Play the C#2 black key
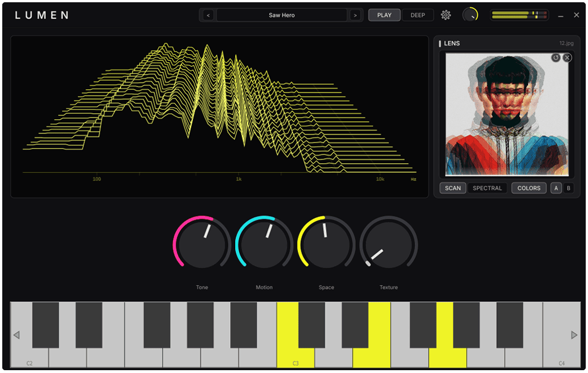 coord(45,324)
